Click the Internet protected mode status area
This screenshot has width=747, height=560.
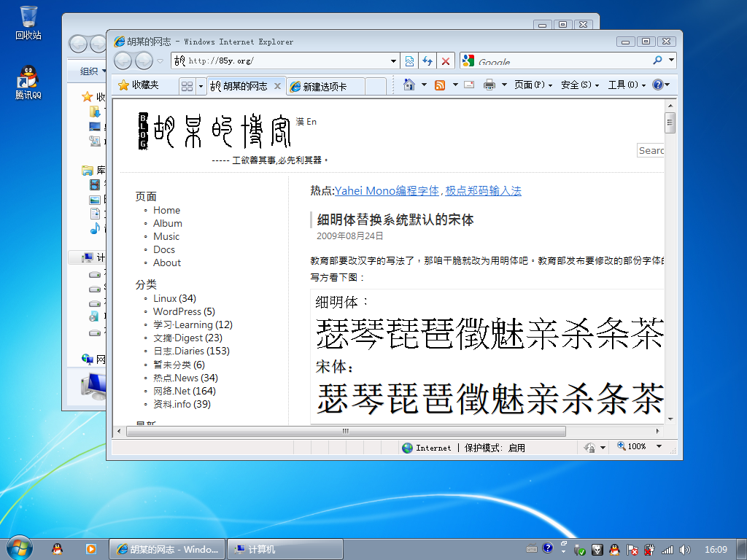463,448
